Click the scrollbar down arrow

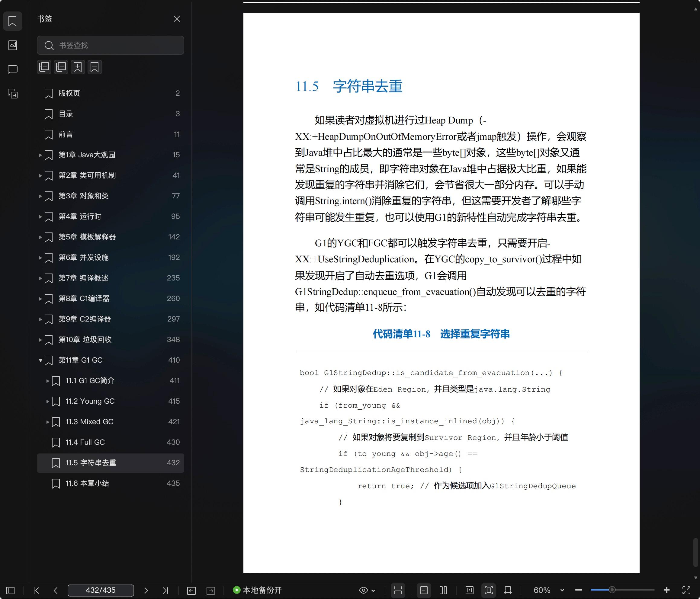pos(695,578)
